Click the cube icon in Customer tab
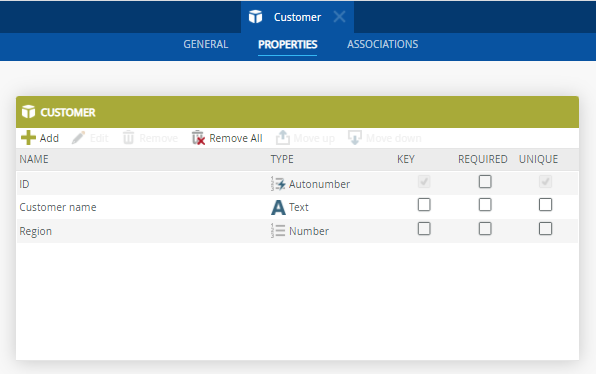The width and height of the screenshot is (596, 374). [255, 17]
